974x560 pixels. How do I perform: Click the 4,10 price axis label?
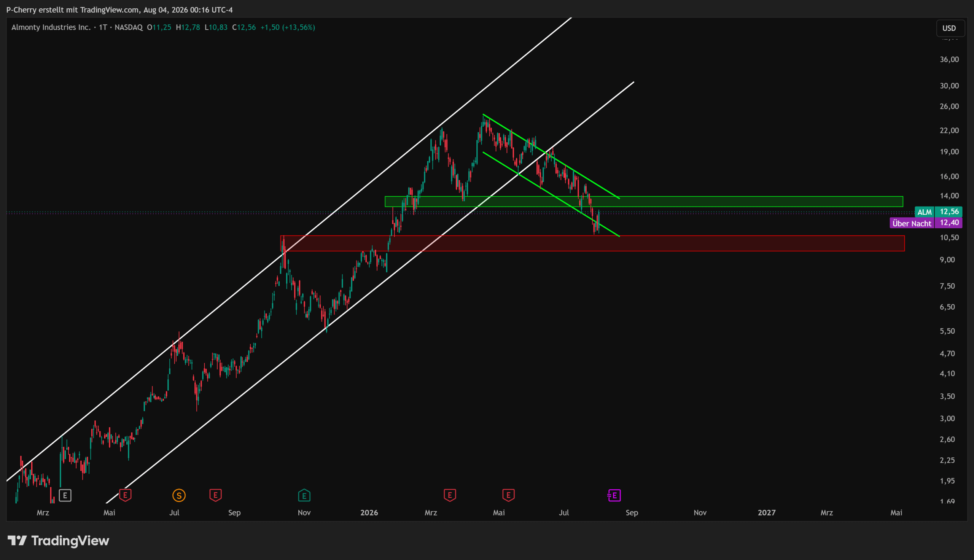point(947,374)
